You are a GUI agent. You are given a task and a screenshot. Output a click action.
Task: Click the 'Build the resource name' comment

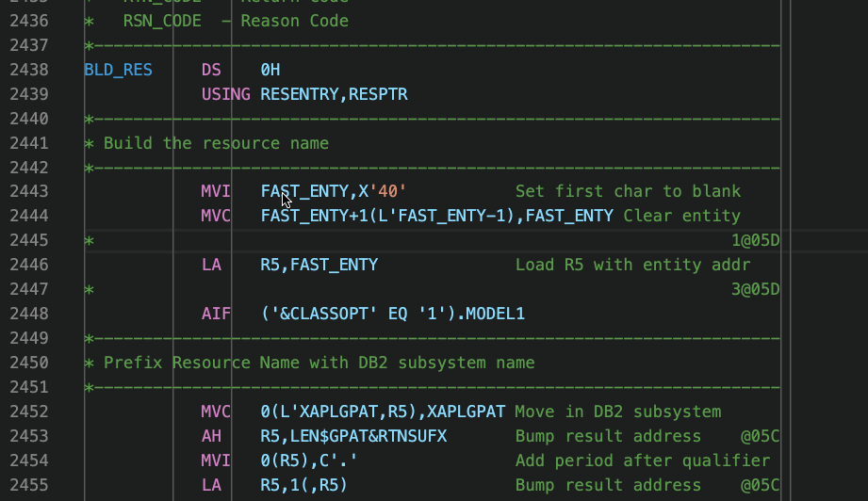tap(216, 143)
